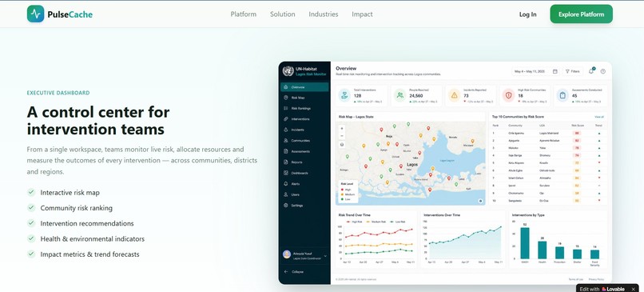Viewport: 644px width, 292px height.
Task: Open the Industries nav menu
Action: coord(324,14)
